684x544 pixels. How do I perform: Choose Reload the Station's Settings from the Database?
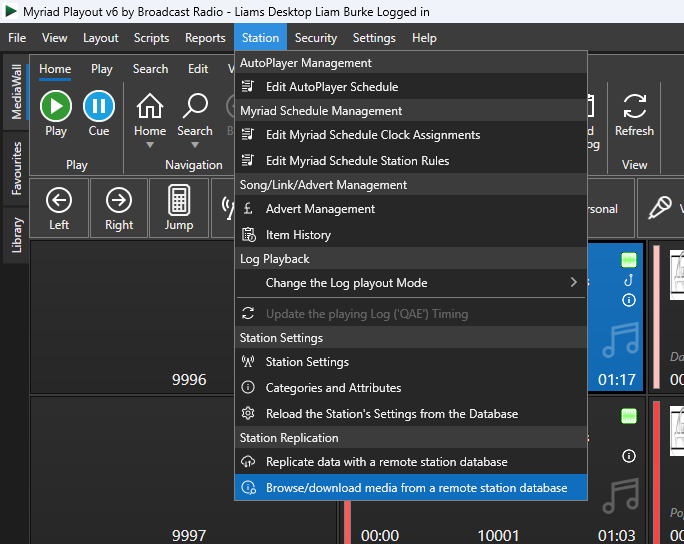411,413
